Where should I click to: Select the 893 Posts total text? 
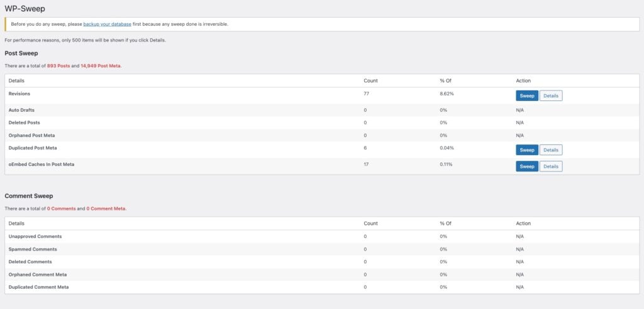pyautogui.click(x=59, y=65)
